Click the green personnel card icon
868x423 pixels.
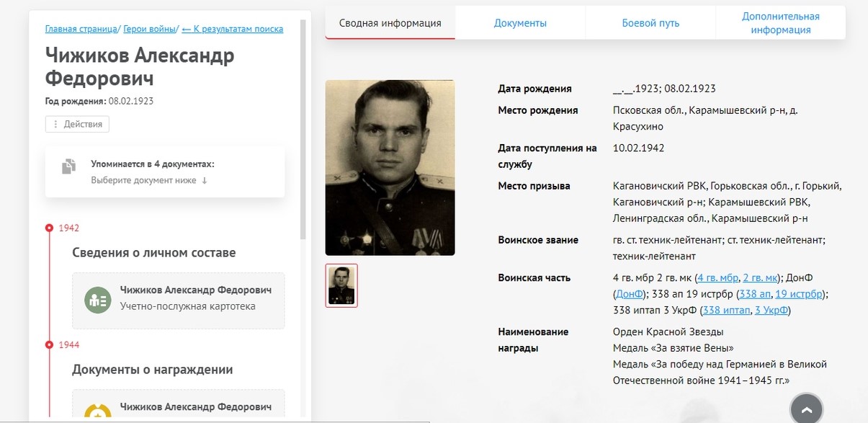point(97,299)
